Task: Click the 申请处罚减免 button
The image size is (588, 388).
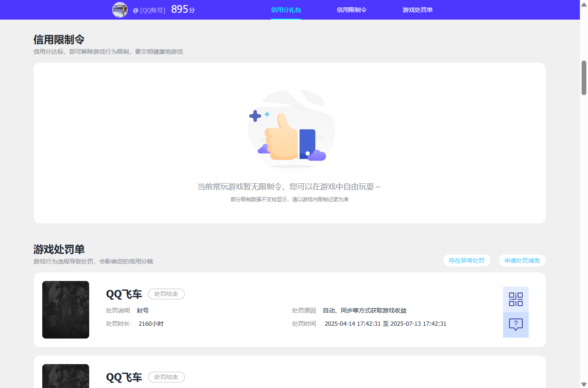Action: coord(522,260)
